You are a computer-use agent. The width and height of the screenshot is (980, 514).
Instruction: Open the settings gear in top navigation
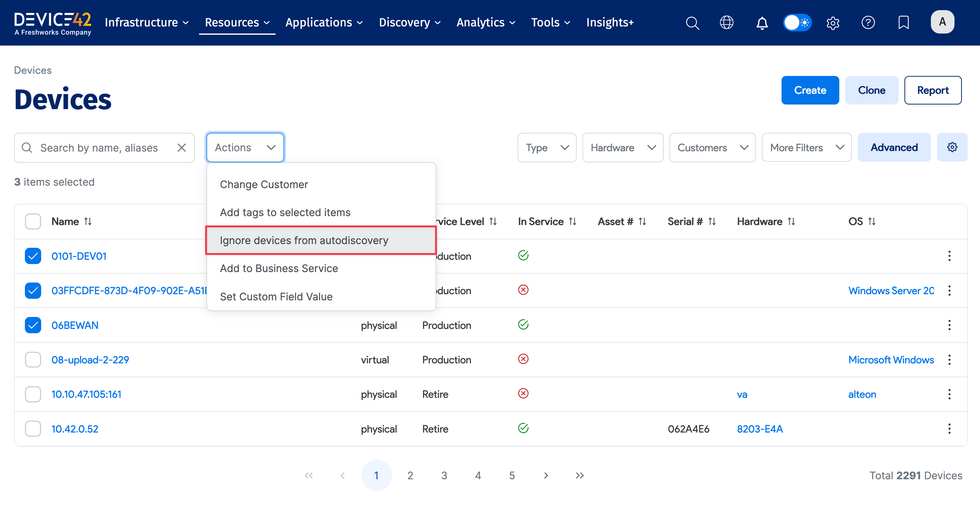coord(833,23)
